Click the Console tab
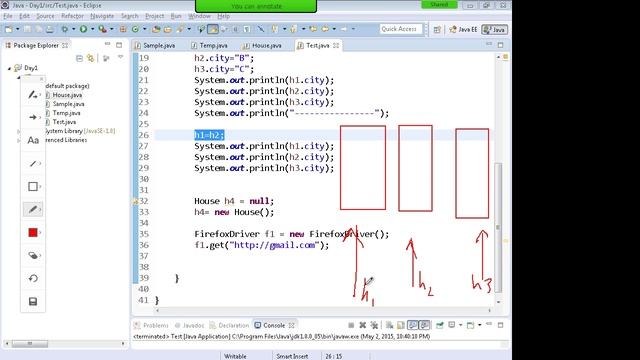This screenshot has height=360, width=640. pyautogui.click(x=274, y=325)
